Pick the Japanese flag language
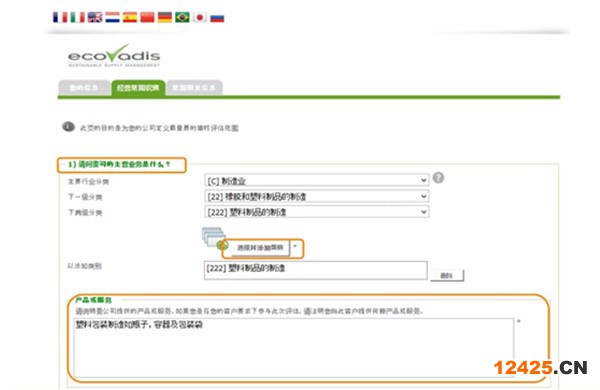This screenshot has width=600, height=390. click(x=200, y=17)
